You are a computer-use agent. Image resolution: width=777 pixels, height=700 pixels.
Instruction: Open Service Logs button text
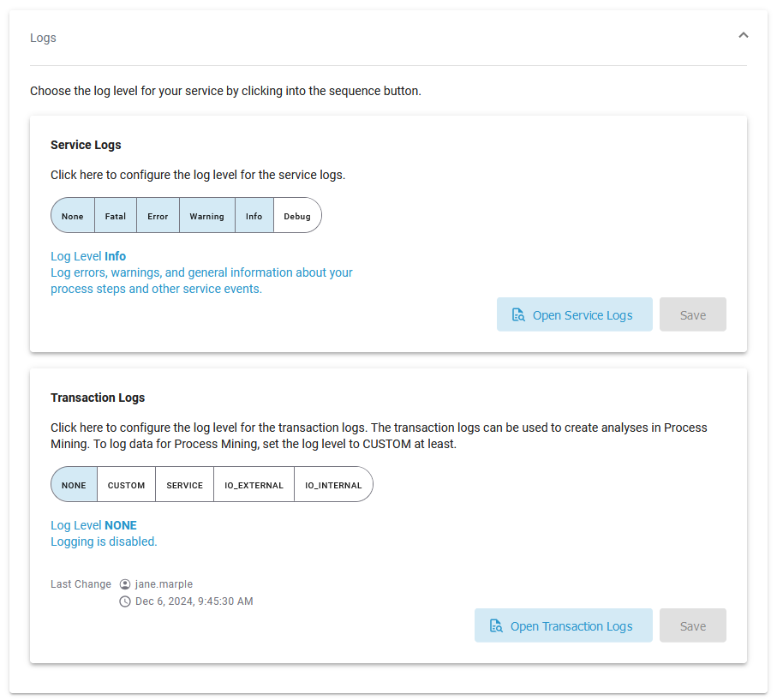583,315
